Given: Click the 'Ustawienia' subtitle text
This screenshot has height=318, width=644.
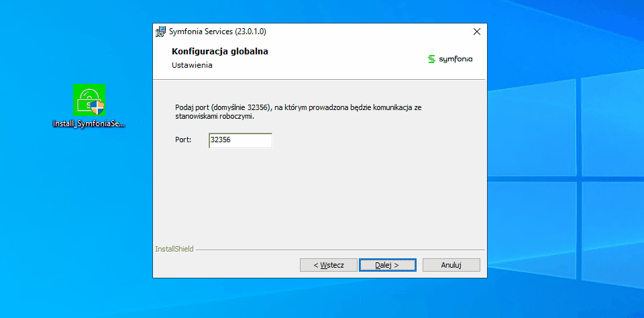Looking at the screenshot, I should (x=192, y=65).
